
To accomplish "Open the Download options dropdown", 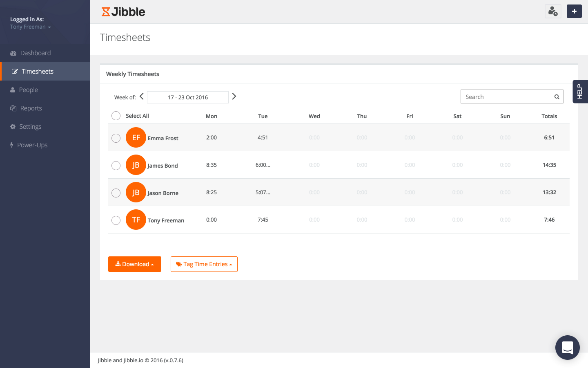I will tap(135, 264).
